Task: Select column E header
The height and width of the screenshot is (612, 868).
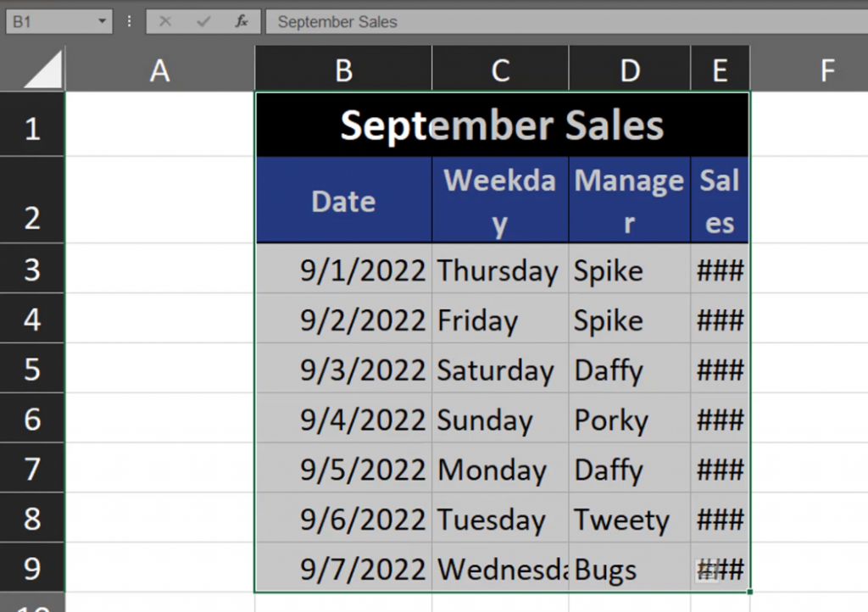Action: 720,71
